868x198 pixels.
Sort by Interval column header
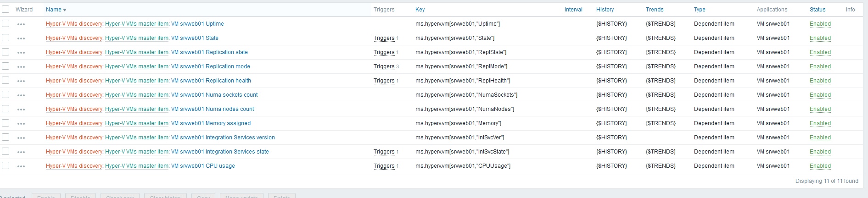coord(573,10)
